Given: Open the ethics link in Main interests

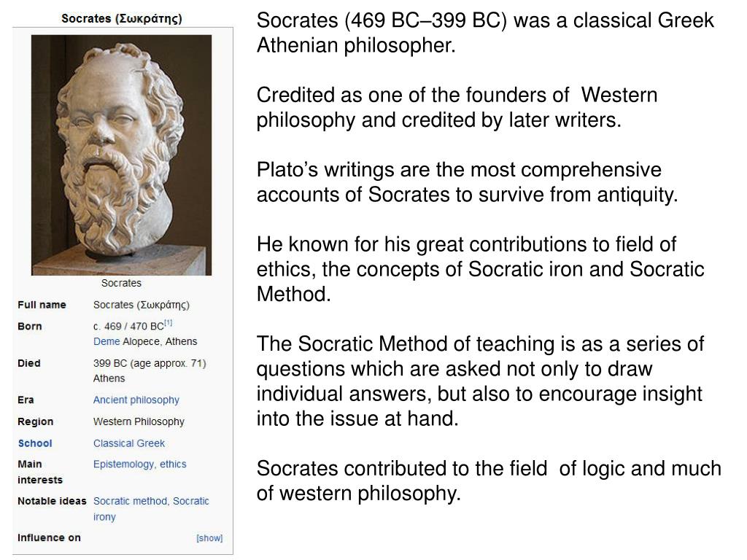Looking at the screenshot, I should tap(173, 464).
